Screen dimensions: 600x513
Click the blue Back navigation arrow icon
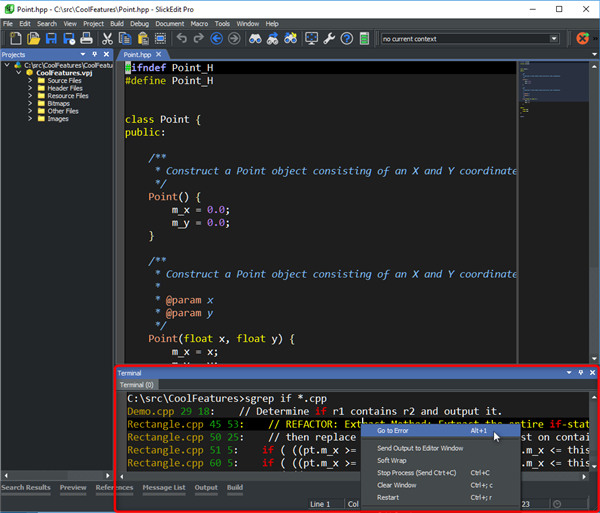point(216,39)
